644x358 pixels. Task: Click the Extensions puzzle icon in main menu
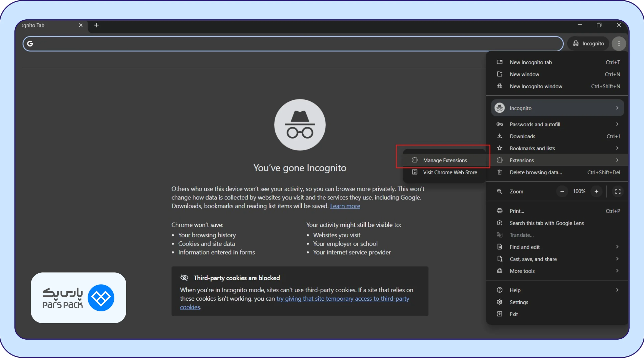pos(500,160)
